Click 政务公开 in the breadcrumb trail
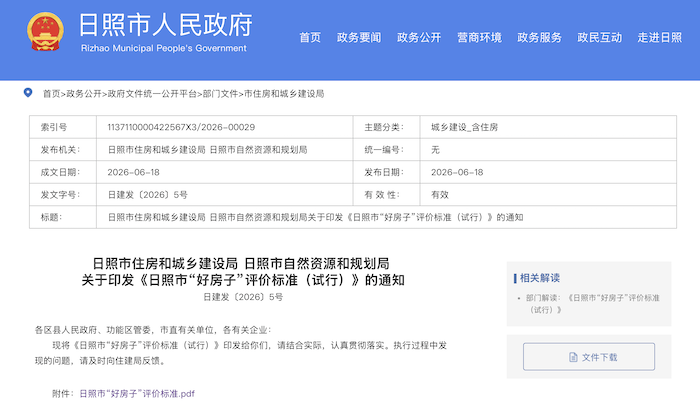 (x=84, y=94)
